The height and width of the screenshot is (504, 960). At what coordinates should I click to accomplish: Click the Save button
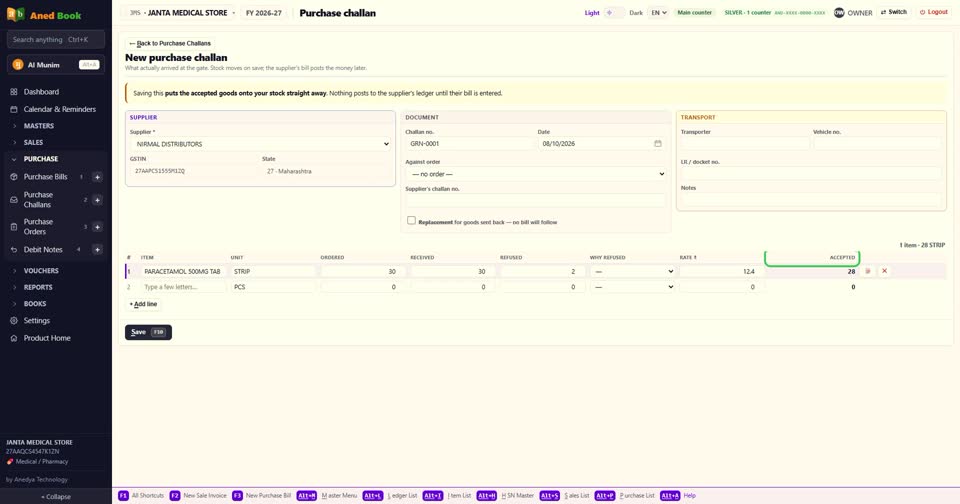tap(148, 332)
